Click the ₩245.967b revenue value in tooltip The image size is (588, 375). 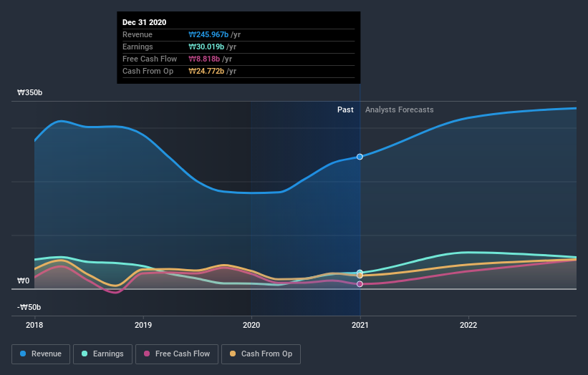click(208, 34)
